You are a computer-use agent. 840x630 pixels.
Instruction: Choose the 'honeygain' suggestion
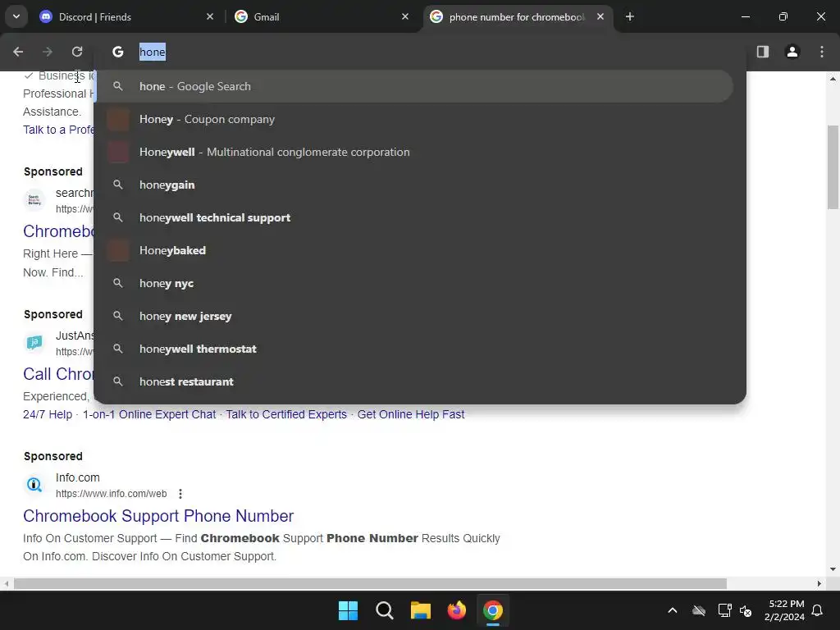tap(413, 185)
